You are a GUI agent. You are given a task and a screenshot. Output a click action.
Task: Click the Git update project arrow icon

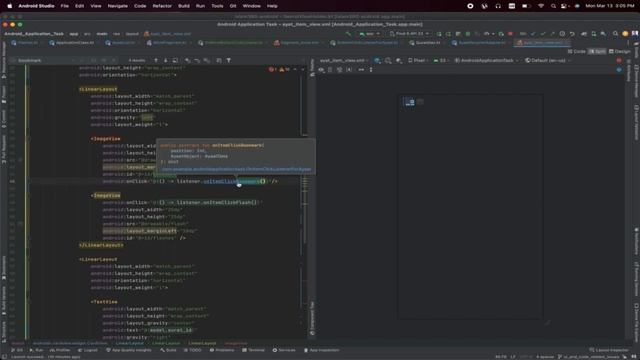[533, 34]
